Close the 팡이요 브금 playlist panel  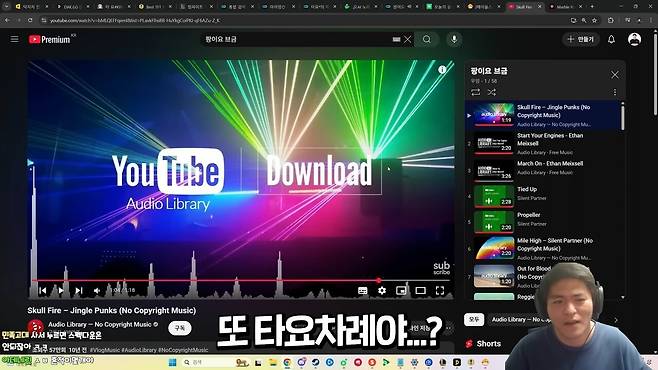point(615,75)
